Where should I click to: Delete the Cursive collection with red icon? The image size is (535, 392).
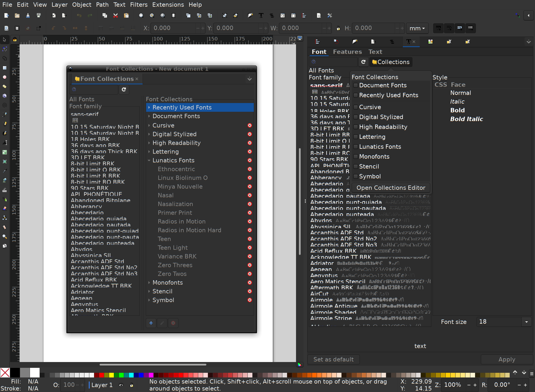pos(249,125)
